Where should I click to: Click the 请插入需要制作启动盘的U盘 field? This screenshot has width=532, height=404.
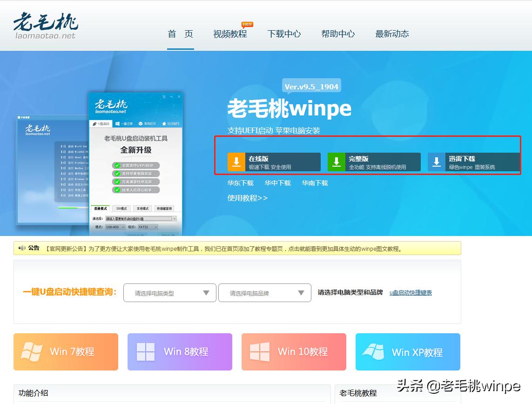pyautogui.click(x=139, y=218)
